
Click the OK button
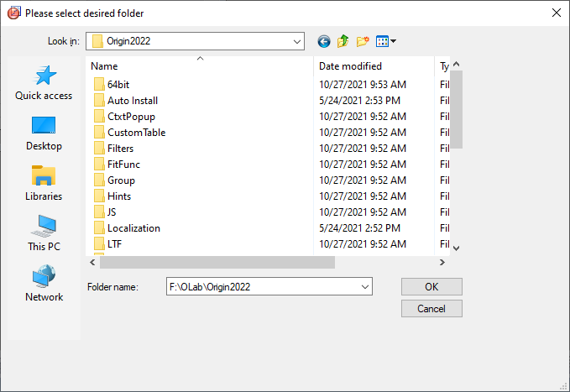[431, 286]
